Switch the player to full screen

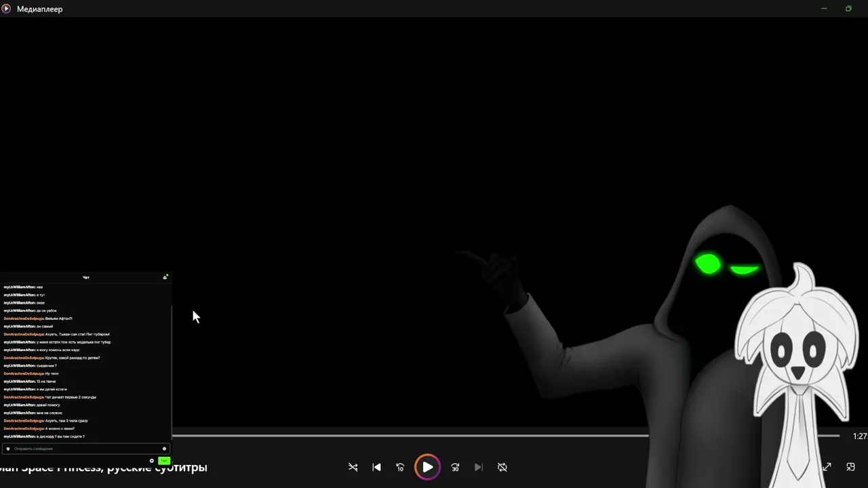[x=827, y=467]
